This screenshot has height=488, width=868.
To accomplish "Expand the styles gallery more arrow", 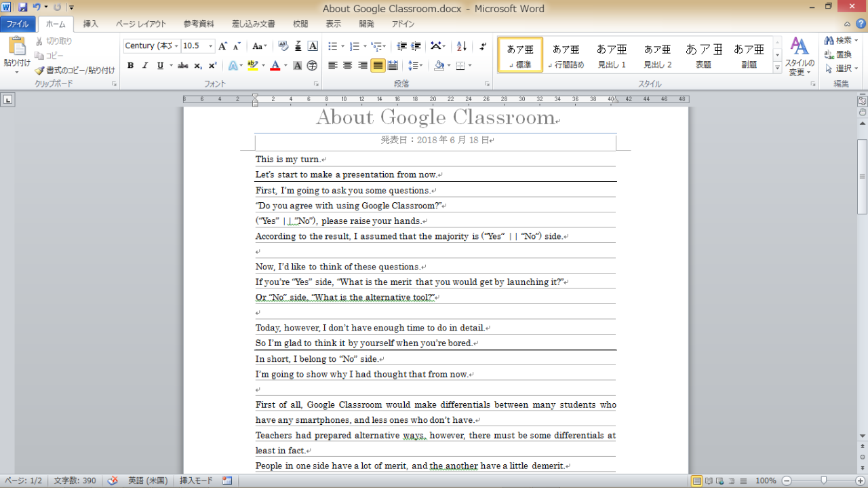I will 777,68.
